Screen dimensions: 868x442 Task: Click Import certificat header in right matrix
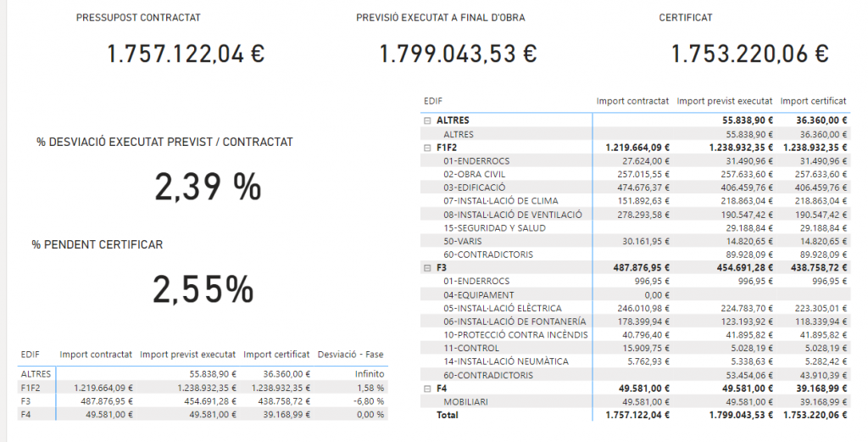click(x=813, y=101)
